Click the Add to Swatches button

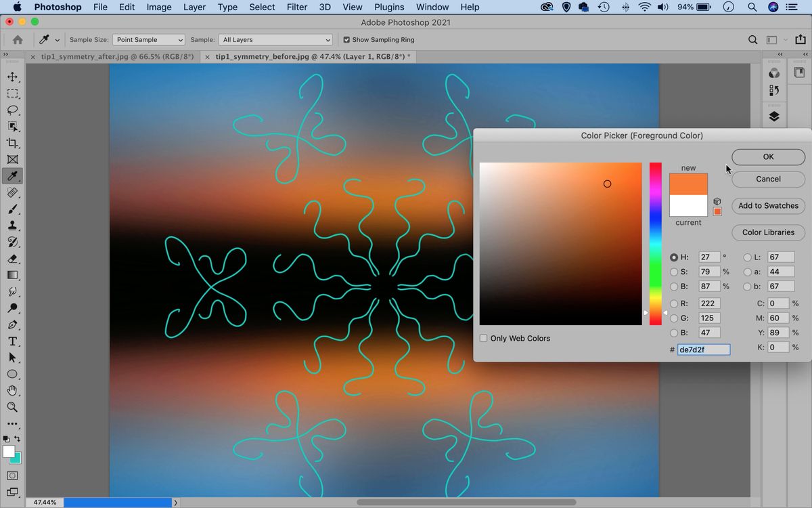coord(768,205)
